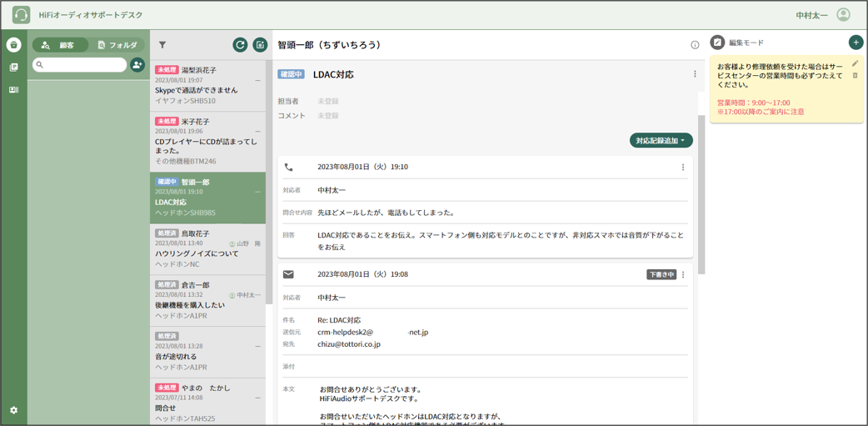
Task: Click the add customer icon
Action: tap(137, 65)
